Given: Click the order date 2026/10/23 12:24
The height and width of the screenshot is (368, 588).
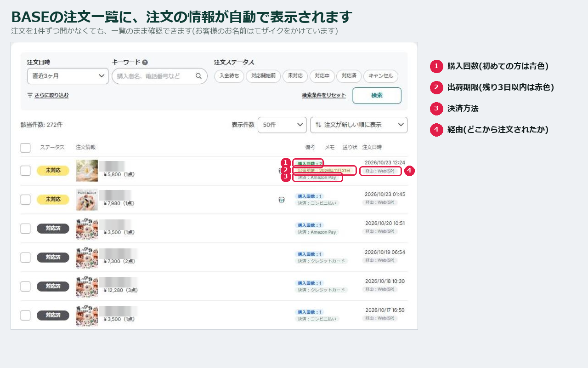Looking at the screenshot, I should pos(385,163).
